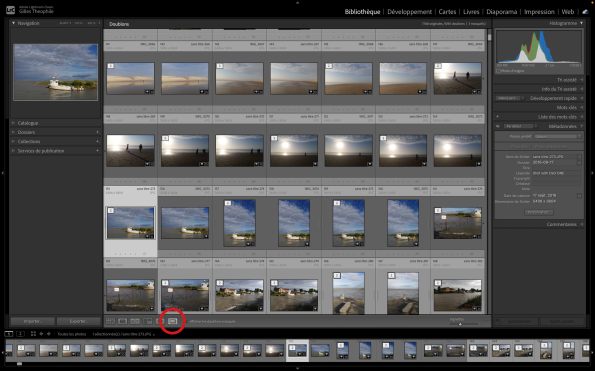Expand the Dossiers panel

[x=13, y=132]
